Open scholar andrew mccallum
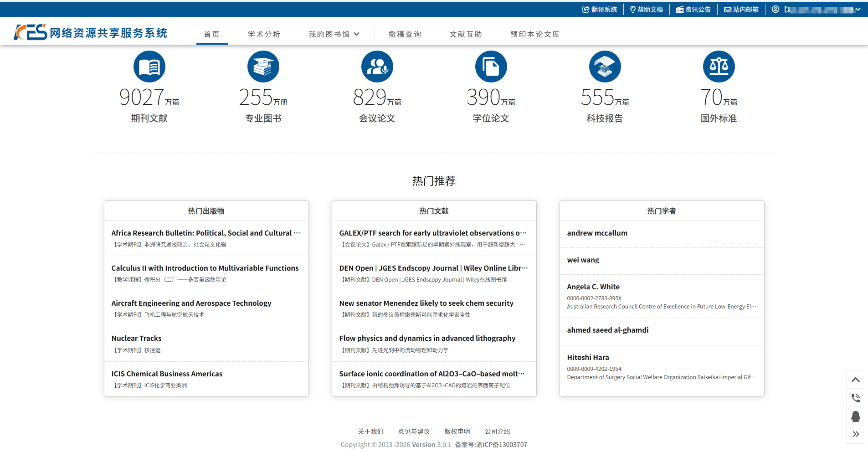The height and width of the screenshot is (452, 868). click(x=597, y=233)
